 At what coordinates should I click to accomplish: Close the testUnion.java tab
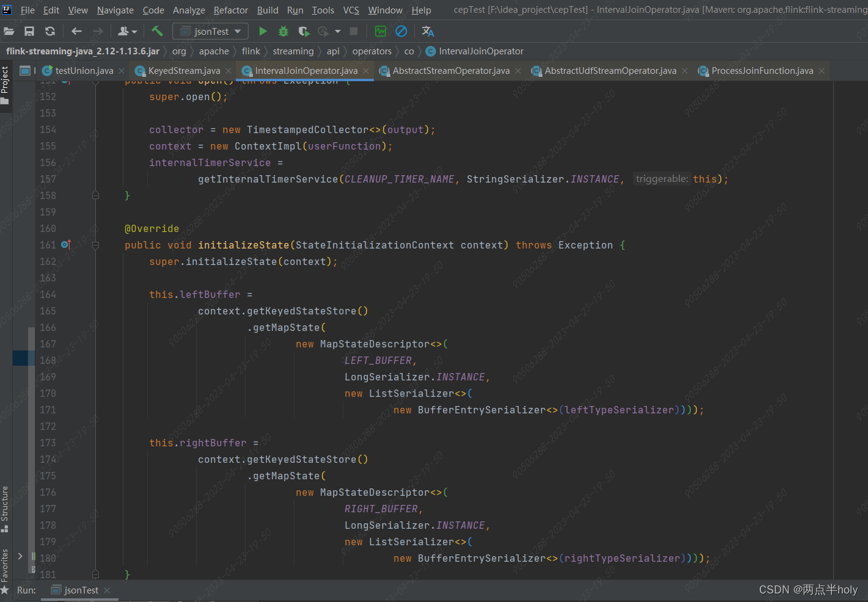click(x=122, y=71)
